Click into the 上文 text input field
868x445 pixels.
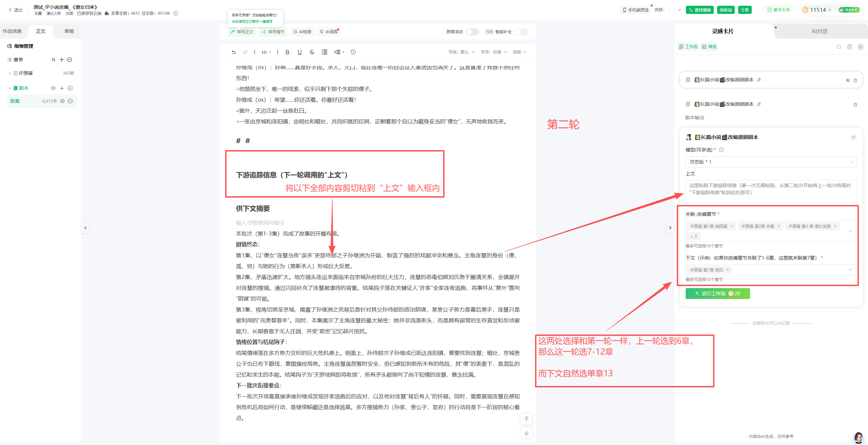[771, 192]
